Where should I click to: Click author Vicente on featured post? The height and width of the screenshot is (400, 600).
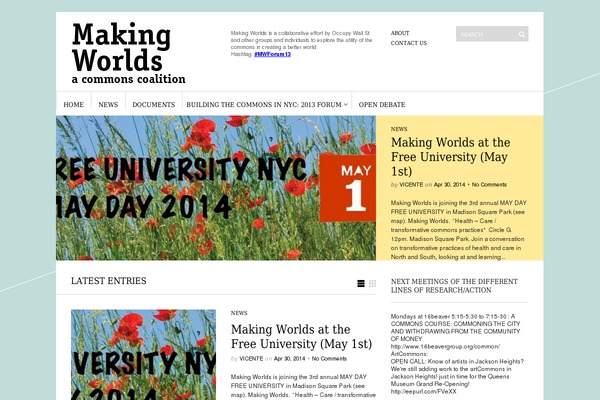(x=410, y=185)
